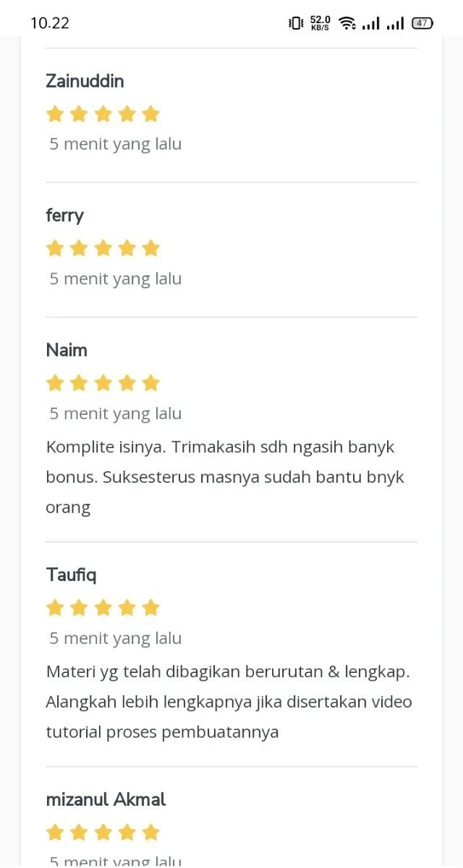Tap the vibrate mode icon in status bar
Viewport: 463px width, 868px height.
(296, 23)
